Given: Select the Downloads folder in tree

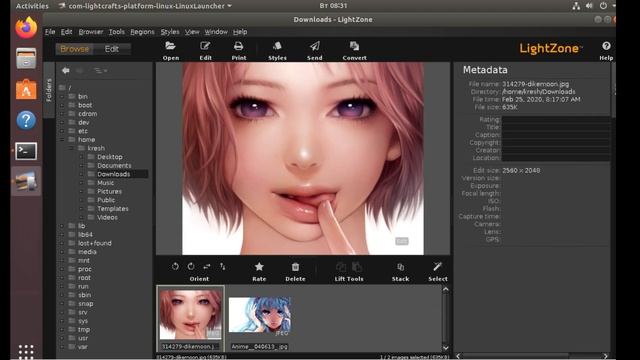Looking at the screenshot, I should (113, 174).
